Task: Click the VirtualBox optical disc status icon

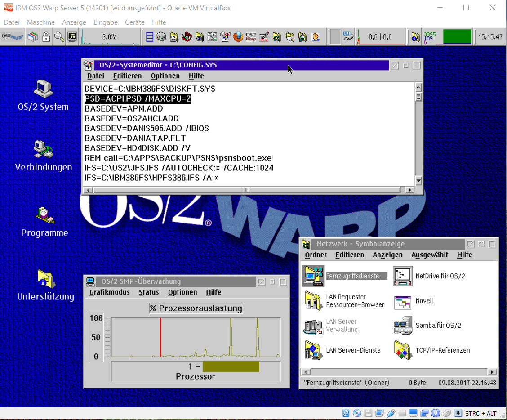Action: [x=357, y=413]
